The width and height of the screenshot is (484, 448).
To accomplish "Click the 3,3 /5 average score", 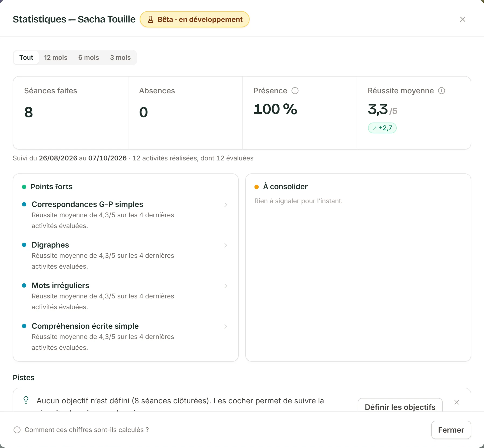I will (382, 109).
